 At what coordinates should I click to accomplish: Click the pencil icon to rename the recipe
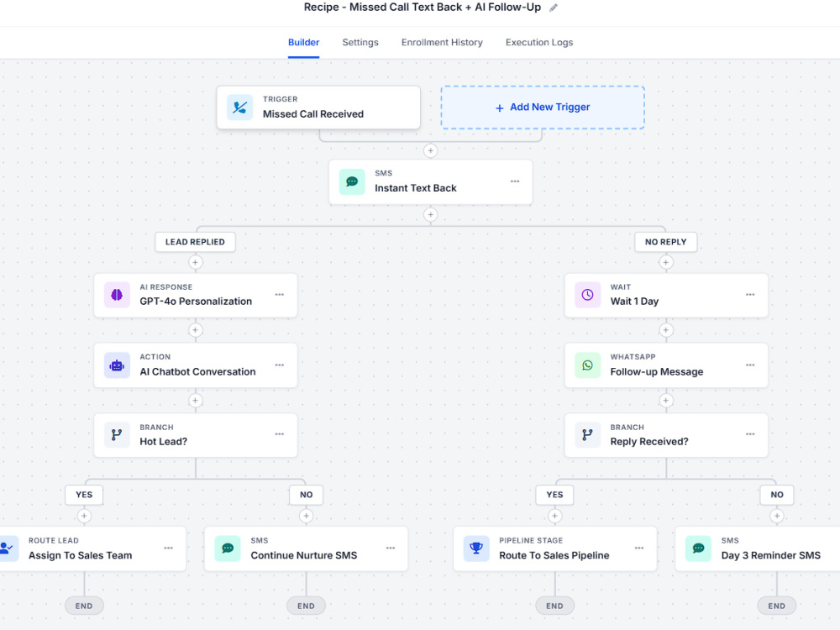(554, 8)
